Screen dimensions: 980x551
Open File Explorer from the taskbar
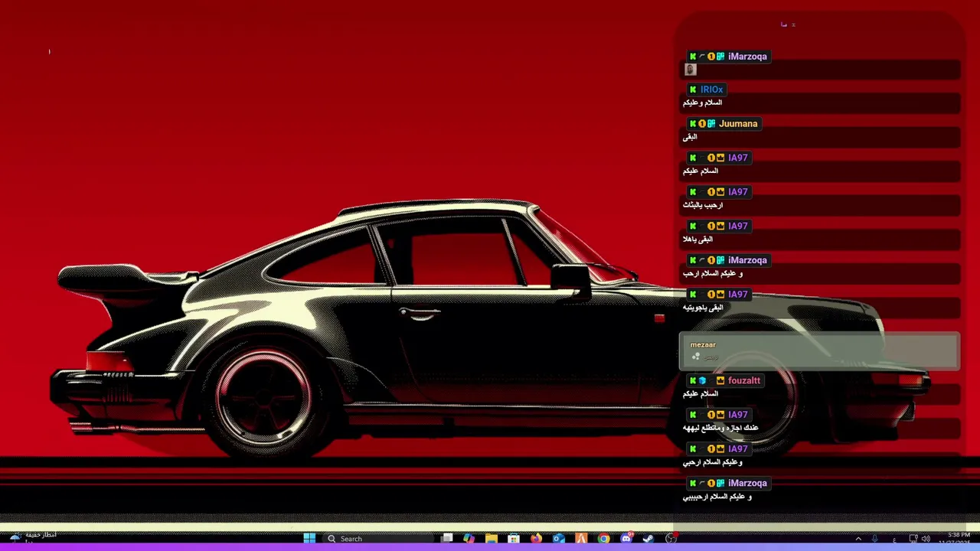[492, 539]
